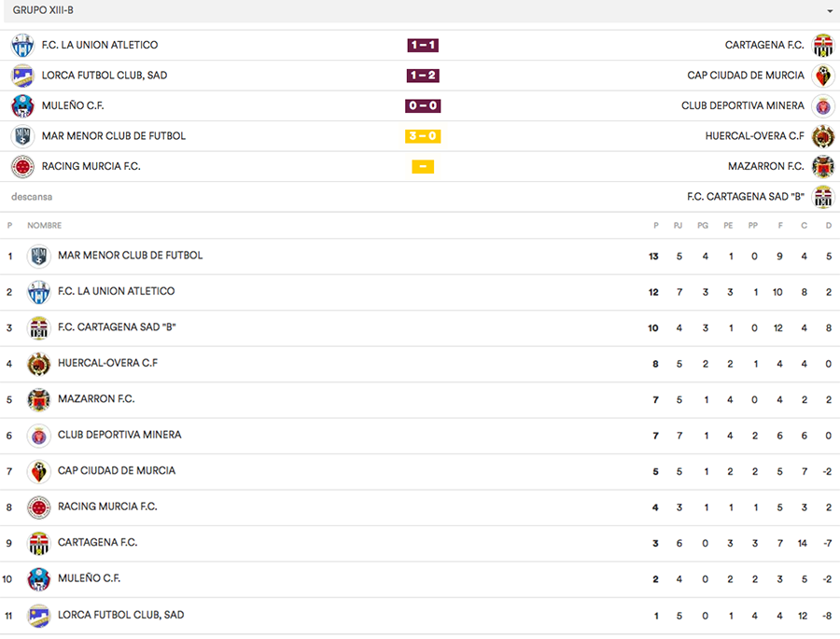Click the NOMBRE column header
The width and height of the screenshot is (840, 639).
point(44,226)
